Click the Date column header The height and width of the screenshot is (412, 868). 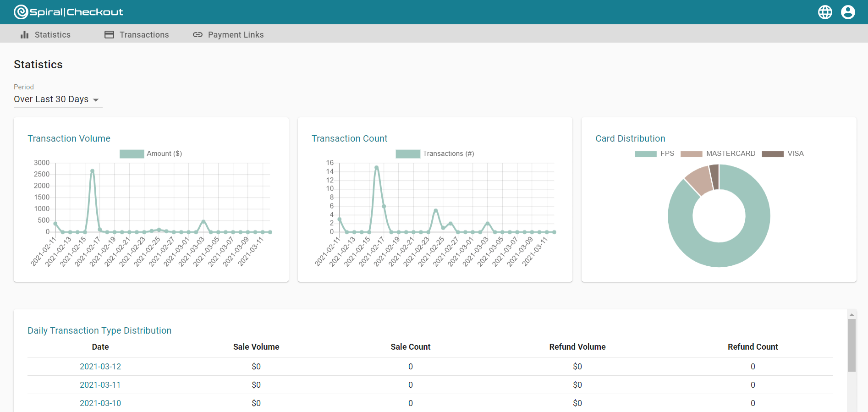(x=100, y=347)
